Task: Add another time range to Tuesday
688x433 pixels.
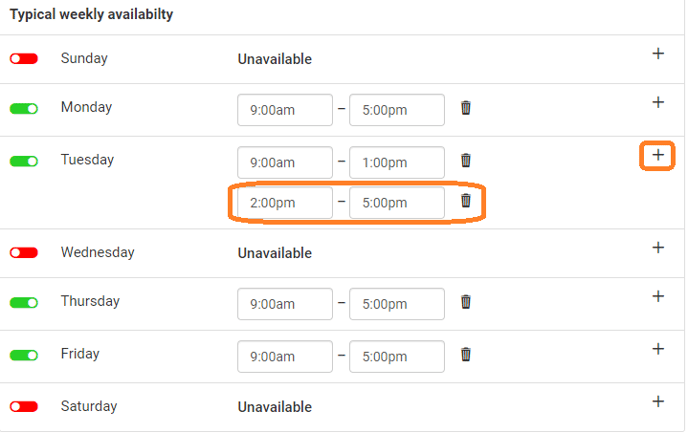Action: (x=658, y=155)
